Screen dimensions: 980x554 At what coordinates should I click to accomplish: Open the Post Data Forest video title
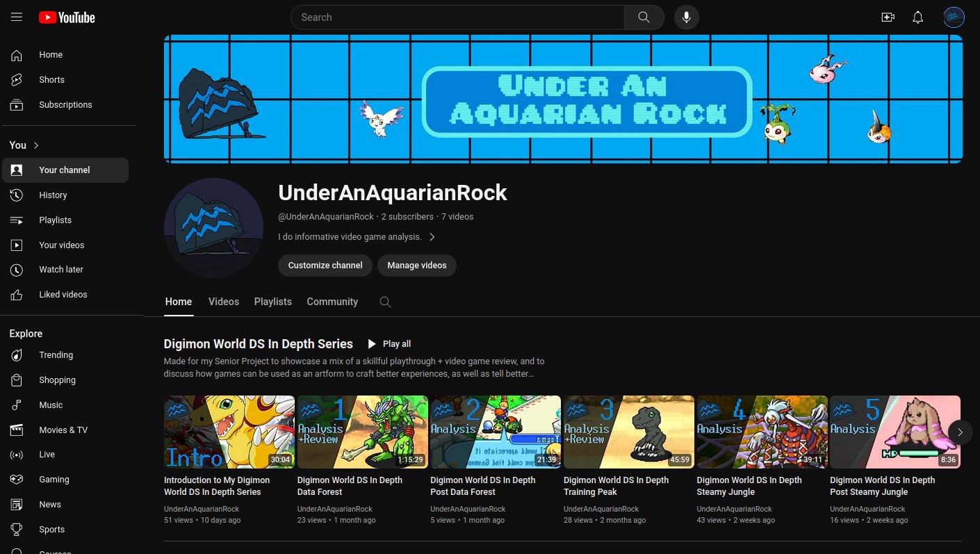click(482, 486)
